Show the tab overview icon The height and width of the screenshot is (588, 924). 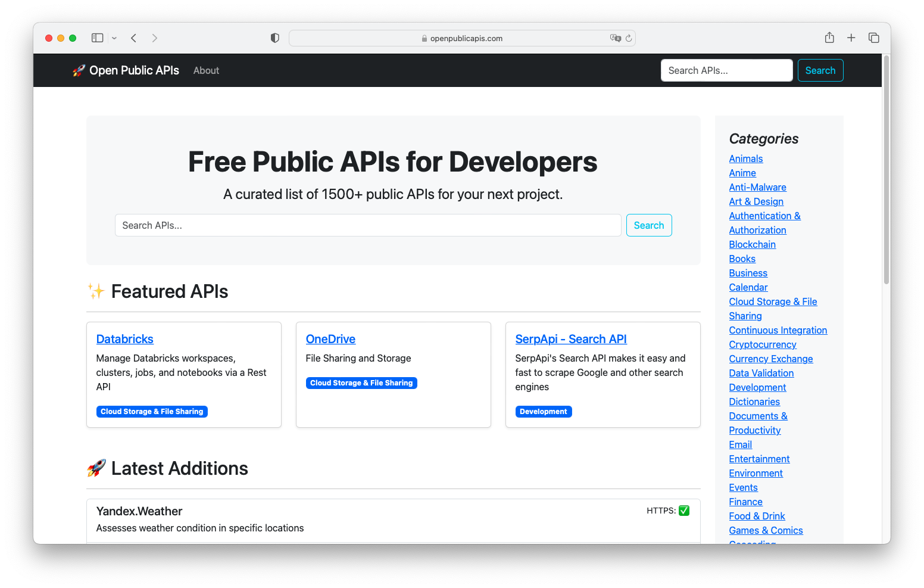(874, 38)
